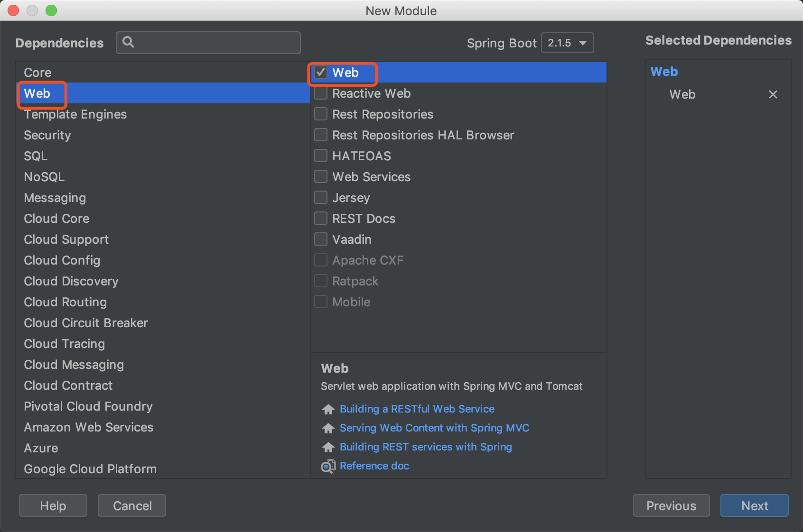803x532 pixels.
Task: Click house icon beside Building a RESTful Web Service
Action: pos(328,409)
